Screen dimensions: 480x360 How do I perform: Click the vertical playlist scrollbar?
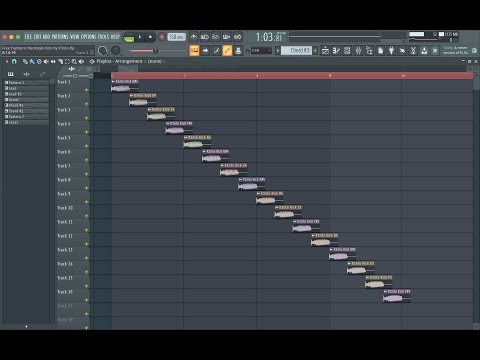click(x=476, y=200)
